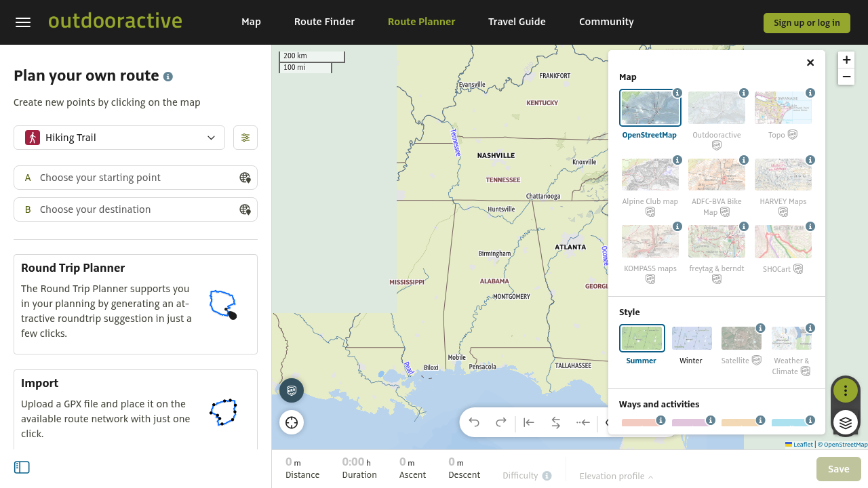Pick starting point on map globe icon
This screenshot has width=868, height=488.
(245, 178)
